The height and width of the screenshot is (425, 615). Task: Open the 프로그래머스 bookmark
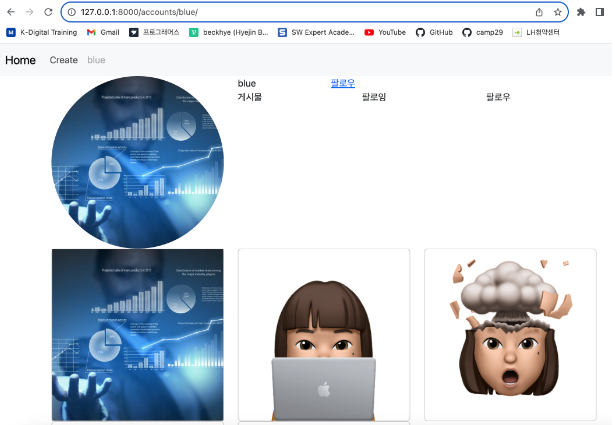tap(154, 33)
